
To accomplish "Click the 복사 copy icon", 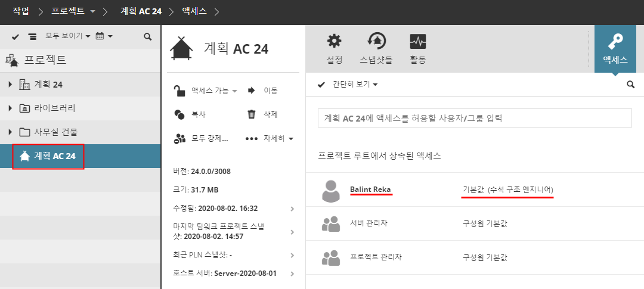I will (179, 114).
